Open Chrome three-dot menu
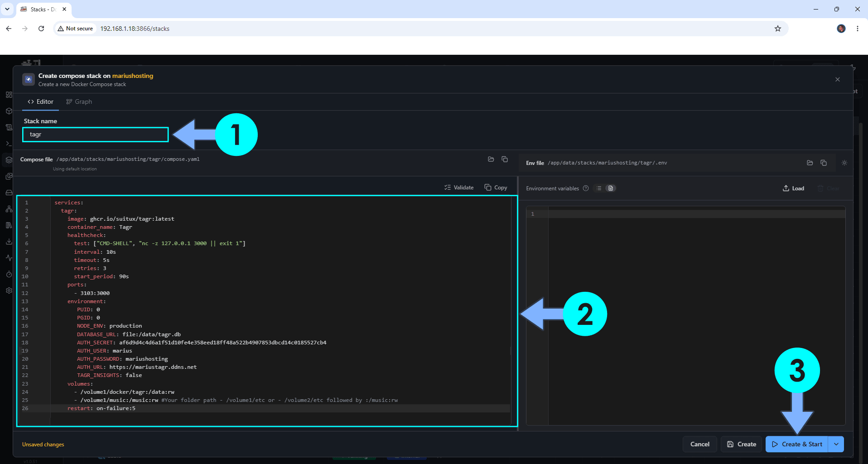The width and height of the screenshot is (868, 464). tap(858, 29)
